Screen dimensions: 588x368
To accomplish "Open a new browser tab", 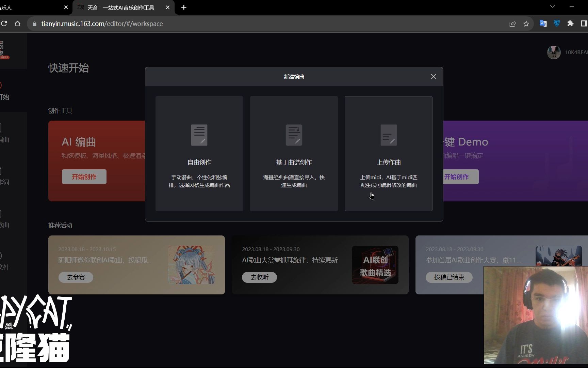I will click(184, 7).
